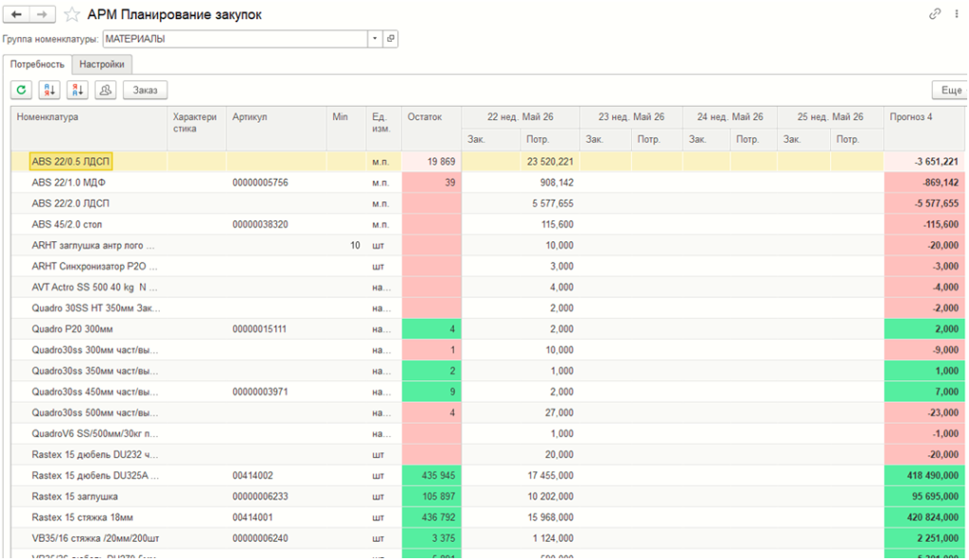Select the Quadro 30SS HT 350мм row
Viewport: 969px width, 560px height.
(488, 308)
